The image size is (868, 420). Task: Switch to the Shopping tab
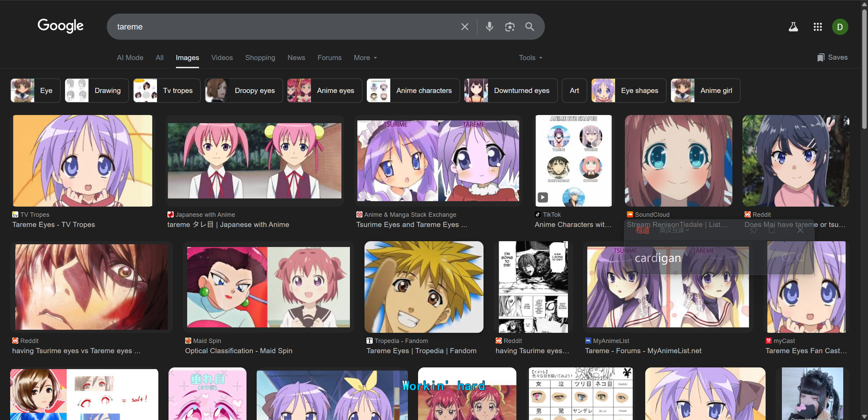(260, 58)
